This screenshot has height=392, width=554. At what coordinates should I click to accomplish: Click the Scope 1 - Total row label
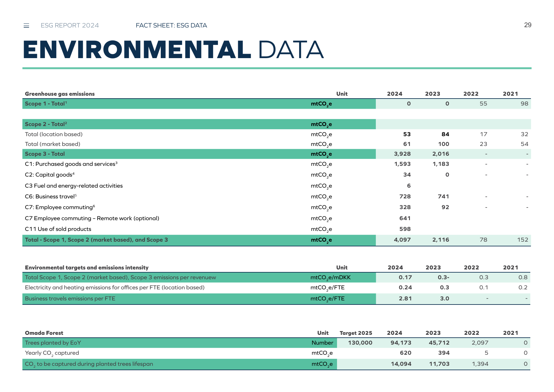pyautogui.click(x=46, y=104)
